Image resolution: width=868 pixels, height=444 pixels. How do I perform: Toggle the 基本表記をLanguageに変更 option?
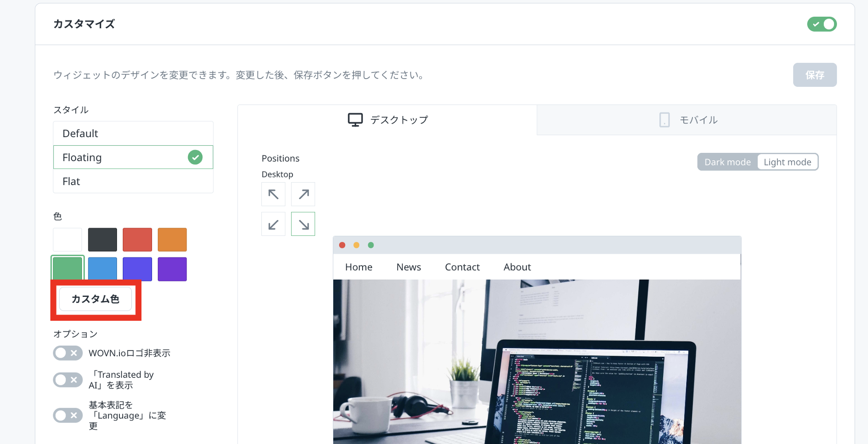[68, 415]
